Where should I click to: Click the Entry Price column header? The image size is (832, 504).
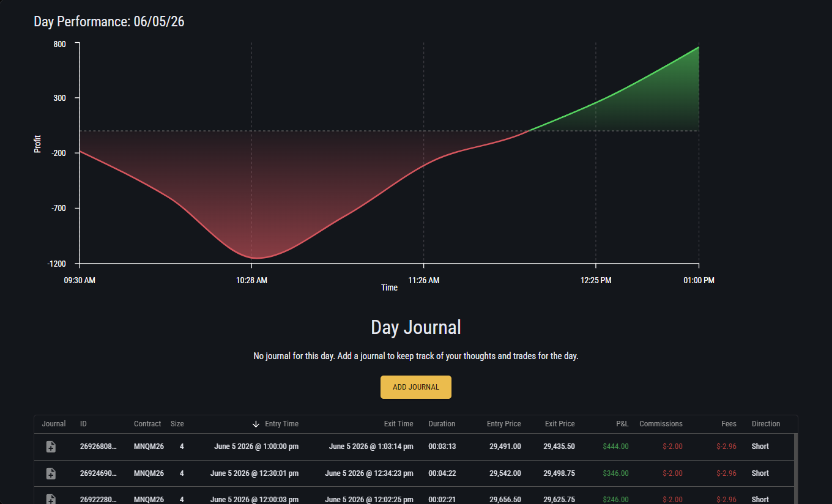[x=504, y=424]
